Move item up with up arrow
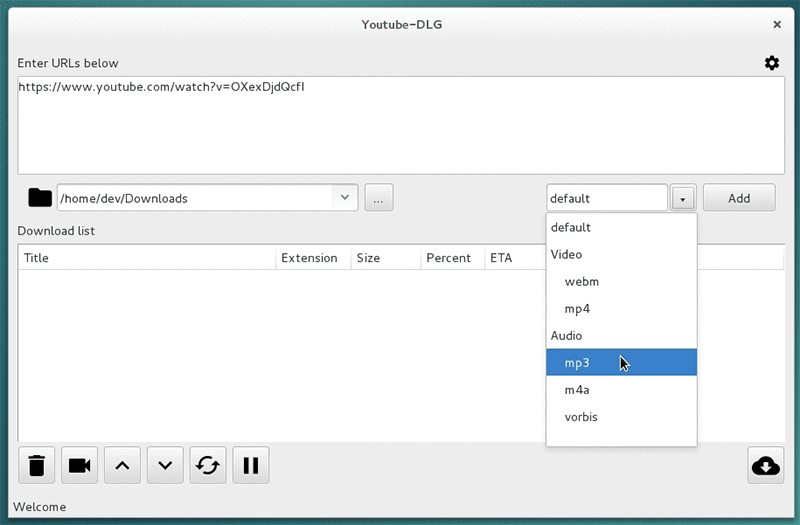Viewport: 800px width, 525px height. click(x=122, y=465)
